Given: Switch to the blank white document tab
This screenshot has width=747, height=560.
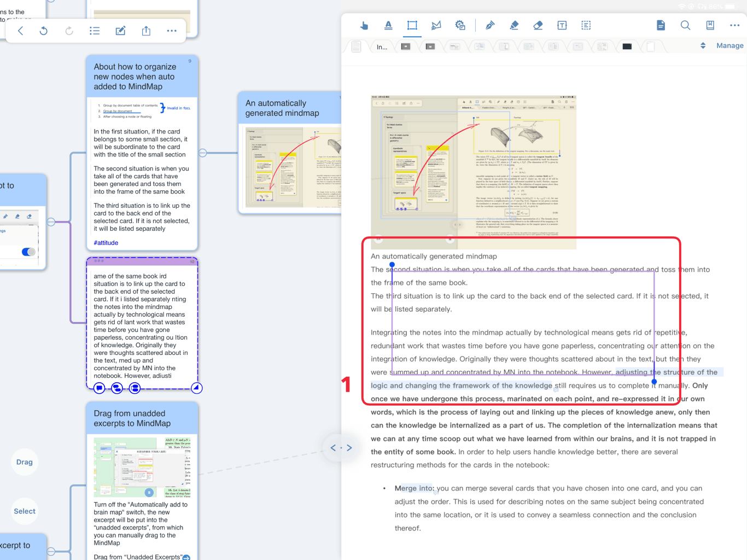Looking at the screenshot, I should 651,46.
